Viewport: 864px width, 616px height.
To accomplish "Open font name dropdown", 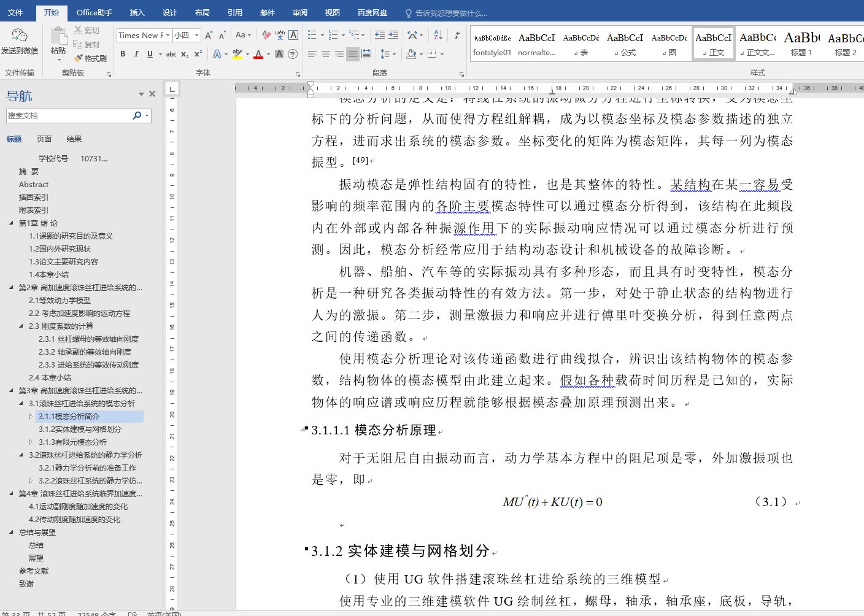I will pos(168,36).
